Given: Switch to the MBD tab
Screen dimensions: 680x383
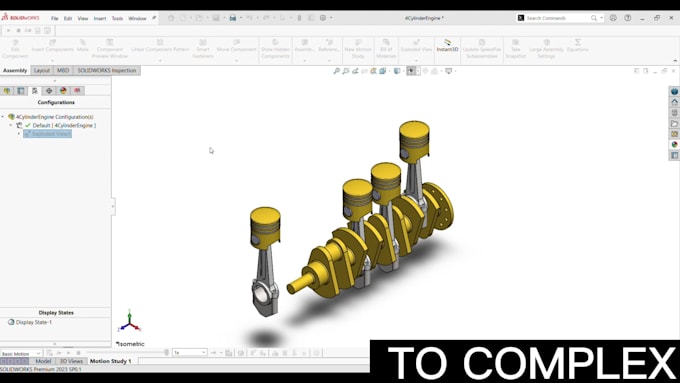Looking at the screenshot, I should point(63,70).
